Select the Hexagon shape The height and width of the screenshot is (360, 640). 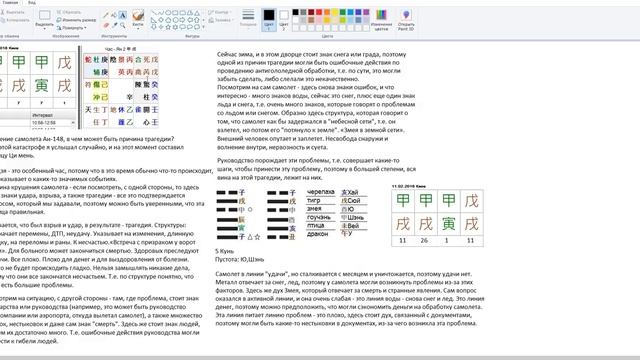click(176, 20)
